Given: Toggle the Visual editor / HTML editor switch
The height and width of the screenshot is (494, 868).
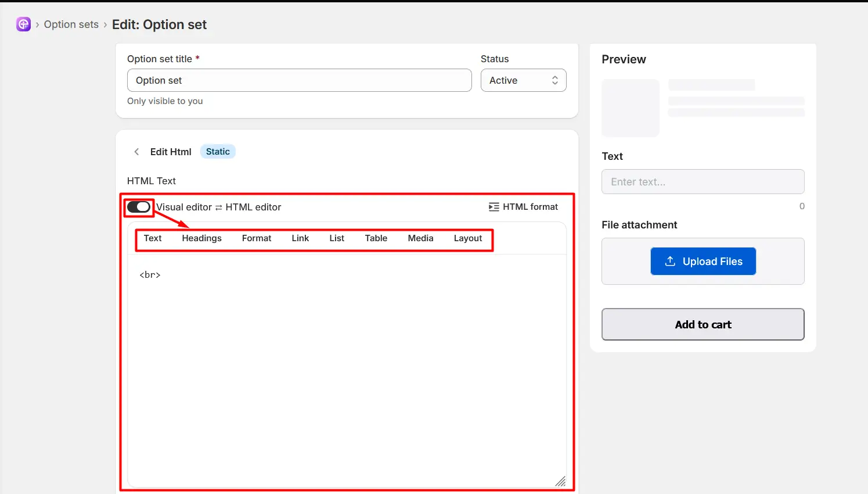Looking at the screenshot, I should coord(139,207).
